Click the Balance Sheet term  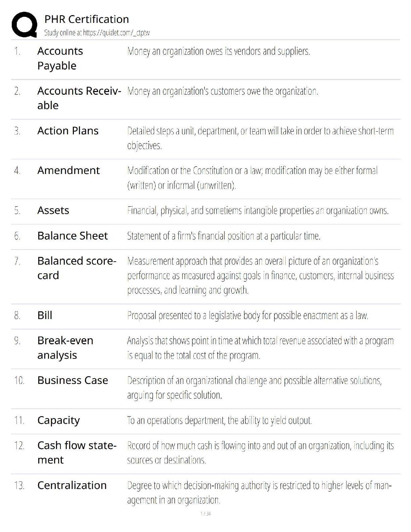[x=73, y=236]
